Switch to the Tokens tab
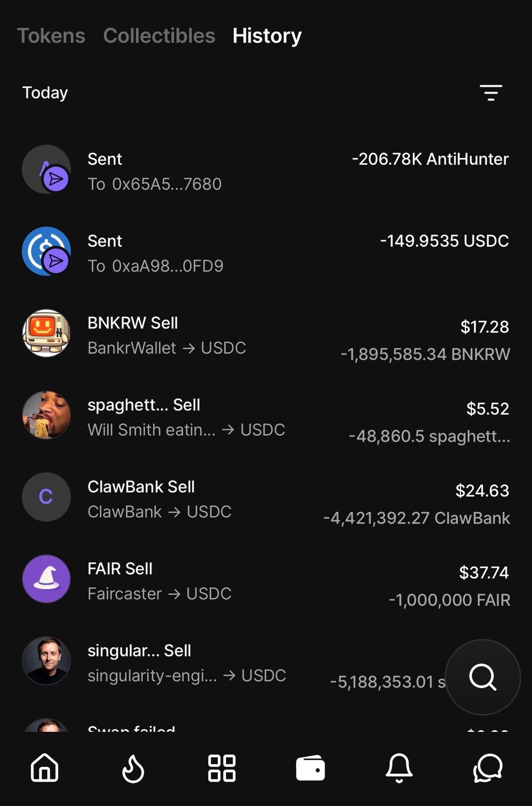The image size is (532, 806). tap(51, 35)
